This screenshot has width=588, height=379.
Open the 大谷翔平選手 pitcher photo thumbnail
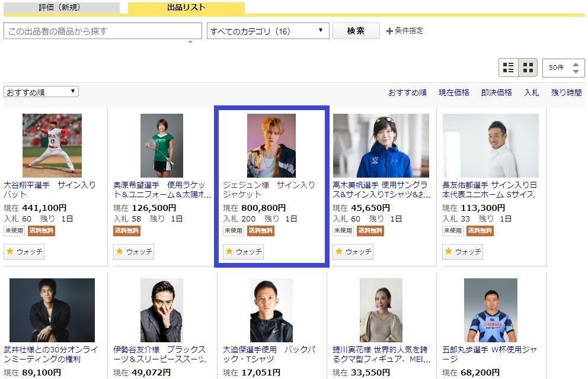52,146
